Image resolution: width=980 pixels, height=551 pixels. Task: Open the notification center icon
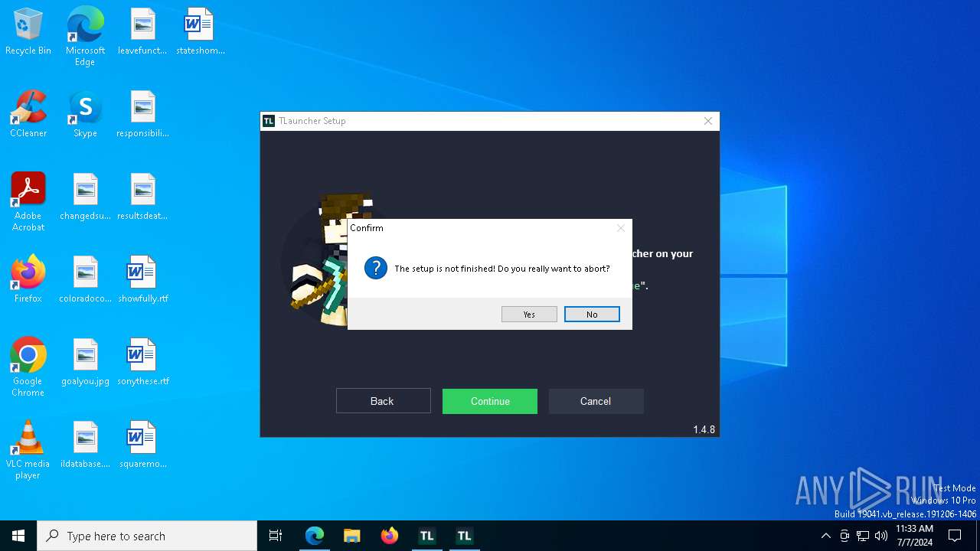(955, 536)
